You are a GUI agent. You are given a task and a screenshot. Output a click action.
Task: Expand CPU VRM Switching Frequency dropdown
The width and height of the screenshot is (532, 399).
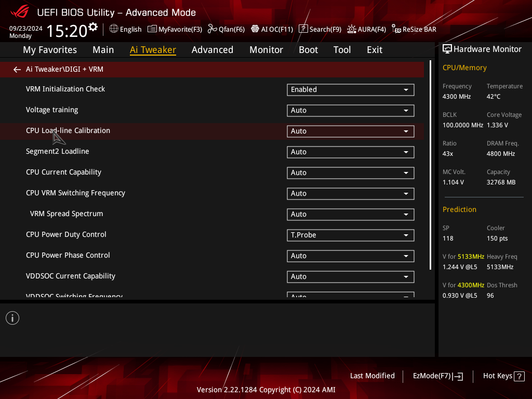(351, 193)
